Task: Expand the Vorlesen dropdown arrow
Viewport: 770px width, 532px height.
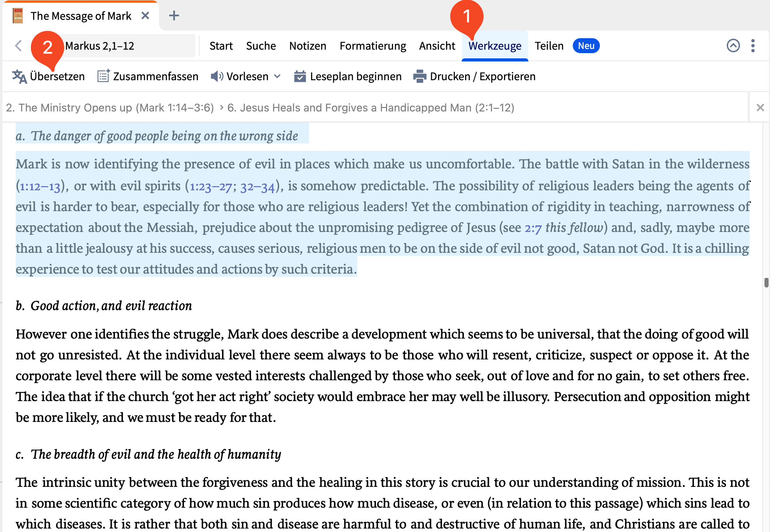Action: 277,76
